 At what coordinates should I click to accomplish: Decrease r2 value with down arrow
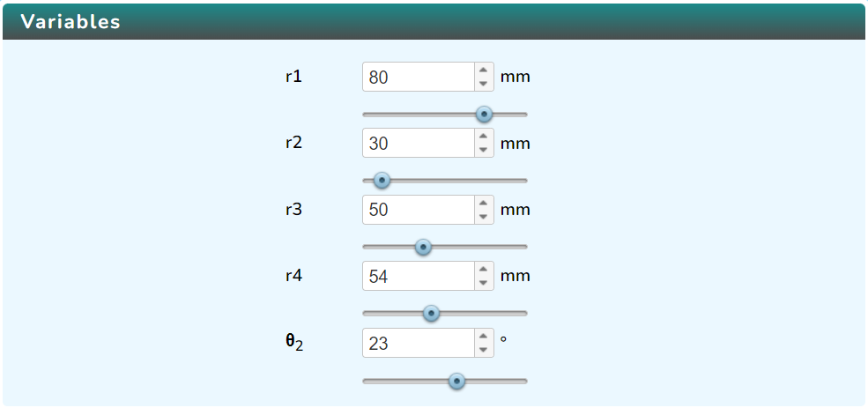483,150
